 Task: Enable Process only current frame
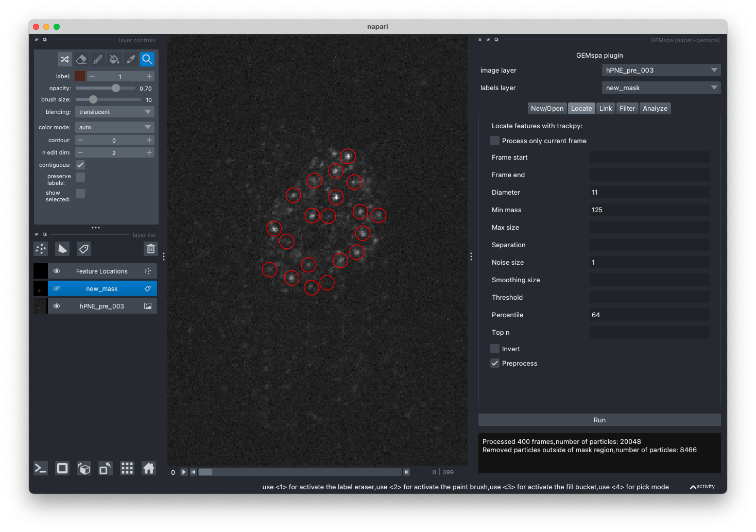(x=495, y=141)
